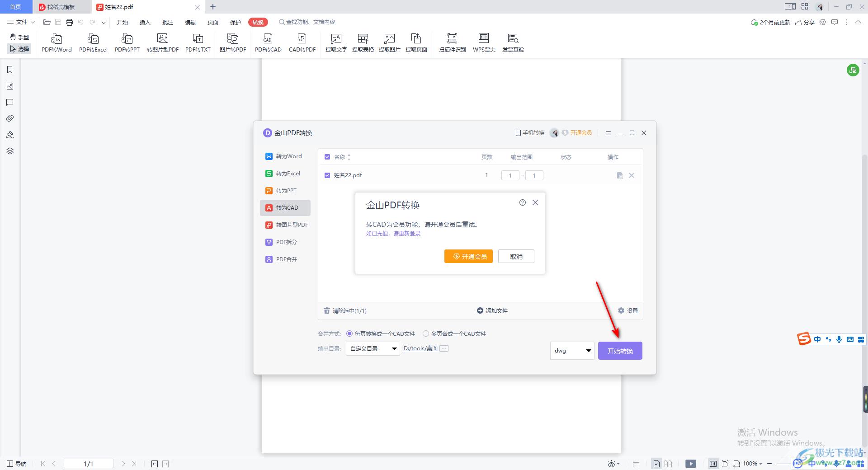Activate the 选择 selection mode
Viewport: 868px width, 470px height.
[x=19, y=49]
